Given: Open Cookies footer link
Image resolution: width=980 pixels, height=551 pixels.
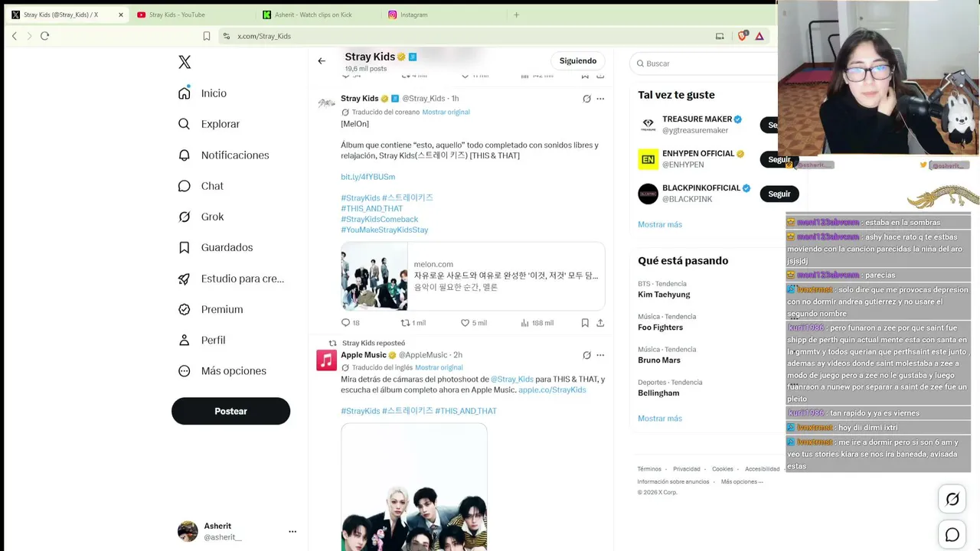Looking at the screenshot, I should pos(723,469).
